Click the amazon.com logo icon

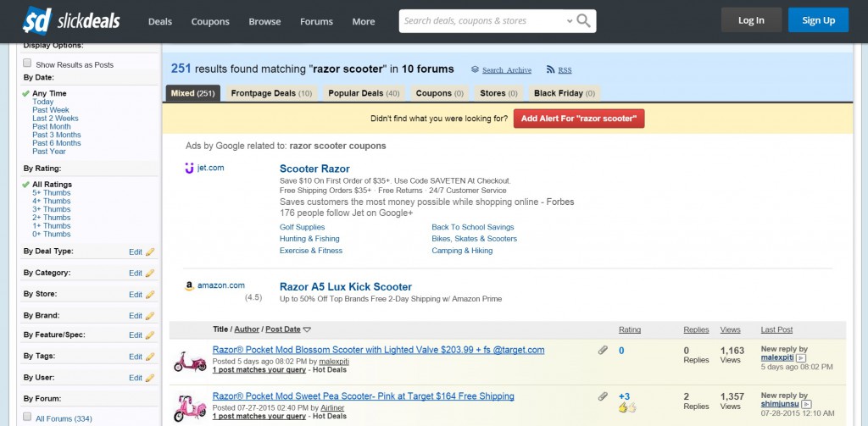point(189,286)
